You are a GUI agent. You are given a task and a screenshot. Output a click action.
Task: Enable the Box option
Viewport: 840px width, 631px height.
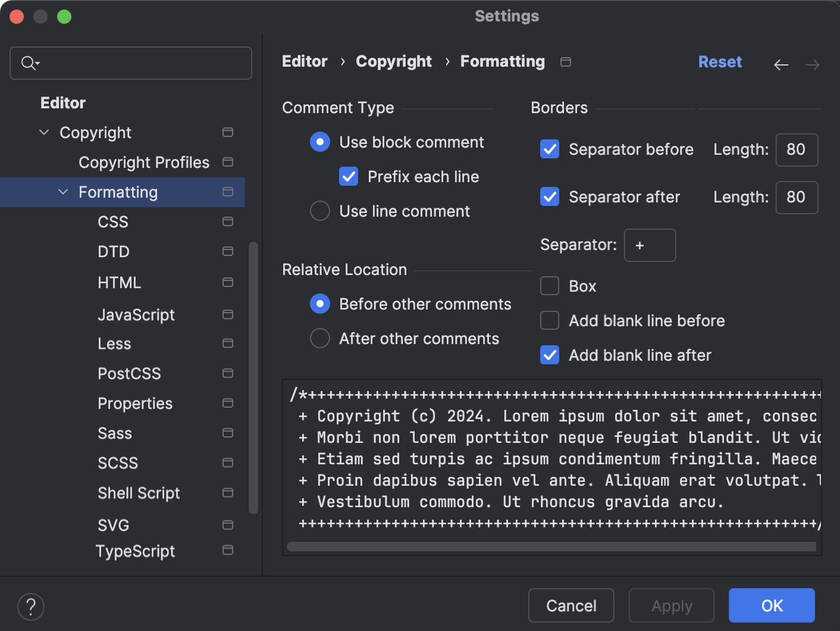pos(549,286)
